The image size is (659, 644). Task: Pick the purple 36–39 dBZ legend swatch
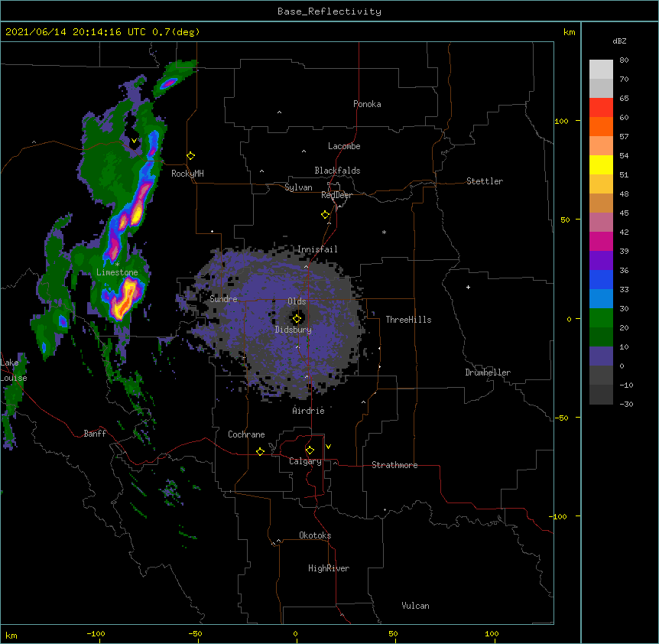[601, 260]
